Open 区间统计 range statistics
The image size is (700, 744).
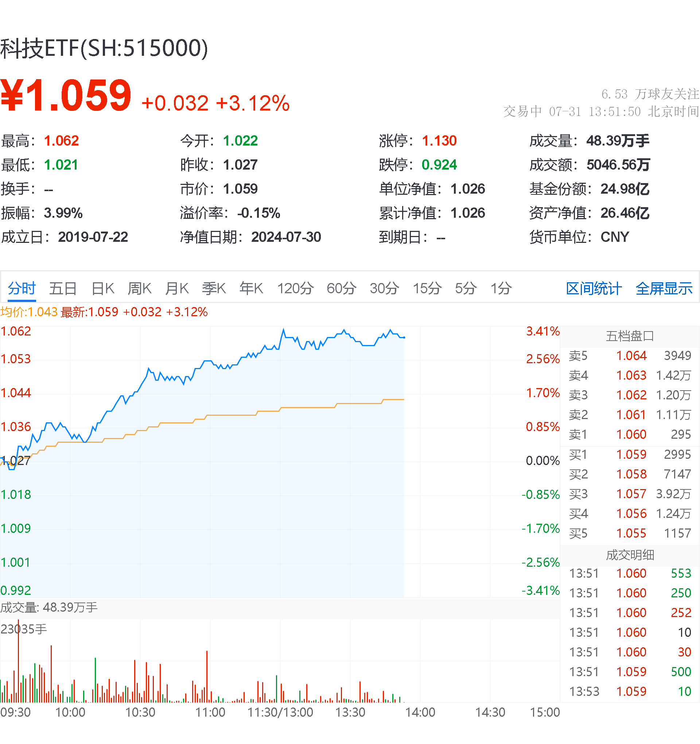pos(594,288)
